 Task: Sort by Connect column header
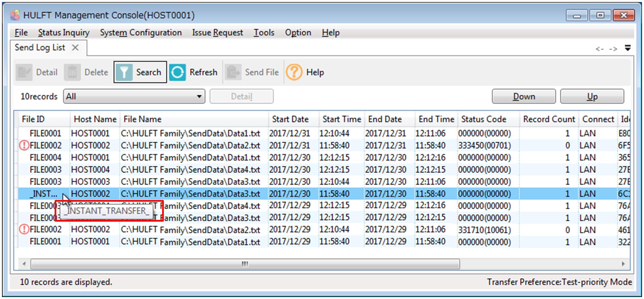pyautogui.click(x=598, y=119)
